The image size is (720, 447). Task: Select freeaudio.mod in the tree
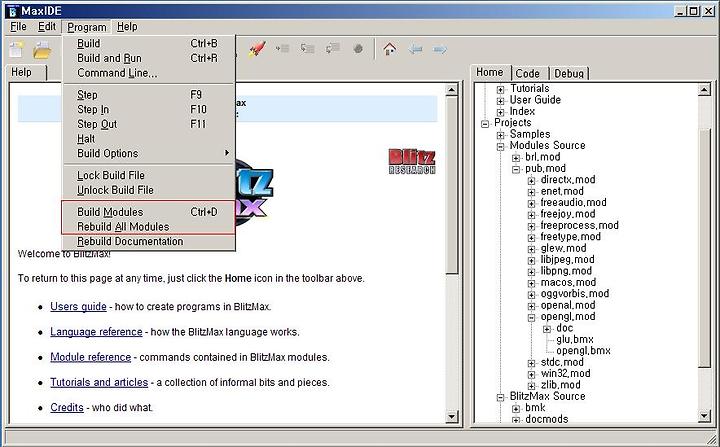point(574,203)
